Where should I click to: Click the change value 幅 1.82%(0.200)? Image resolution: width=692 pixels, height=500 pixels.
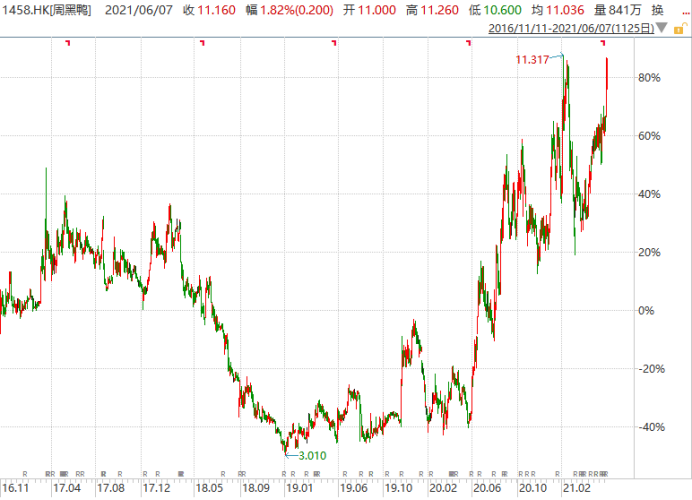click(290, 10)
